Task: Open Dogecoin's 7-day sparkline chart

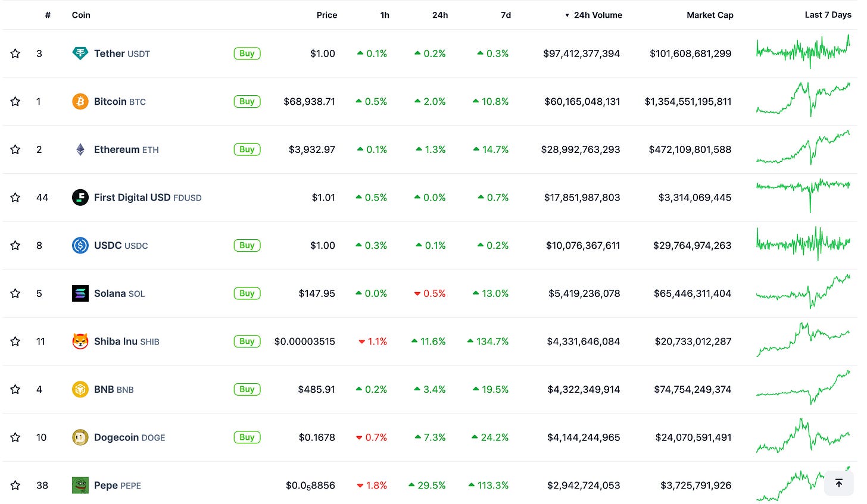Action: tap(803, 436)
